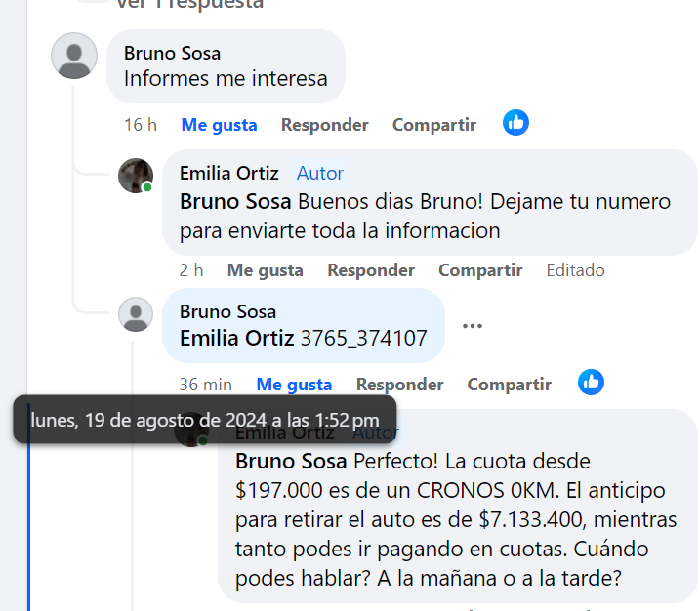Open the "16 h" timestamp link

[141, 125]
